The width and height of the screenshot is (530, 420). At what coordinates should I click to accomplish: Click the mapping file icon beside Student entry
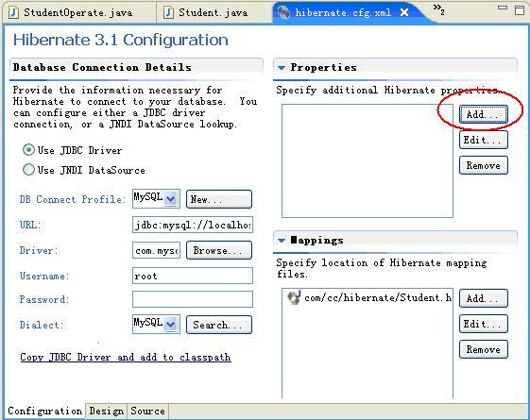[294, 298]
